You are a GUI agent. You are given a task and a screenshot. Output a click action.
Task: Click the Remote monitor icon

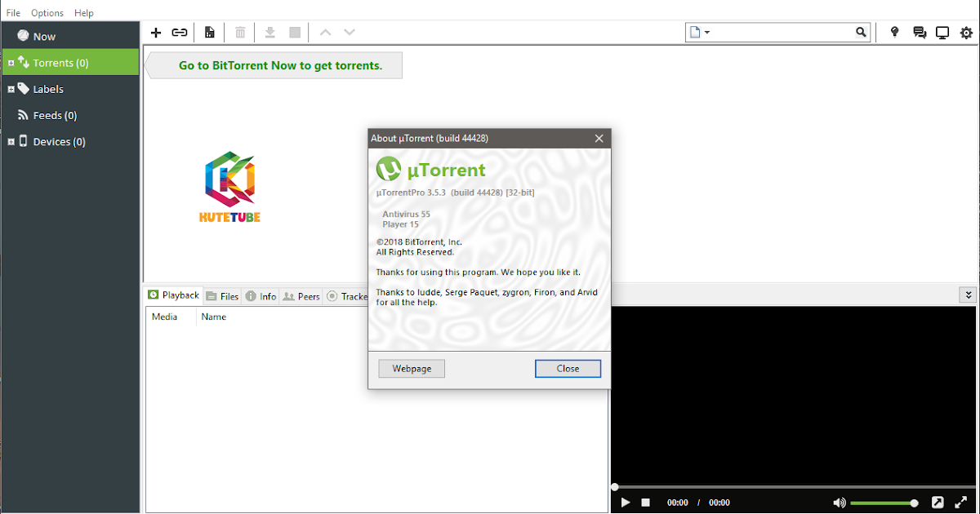pyautogui.click(x=942, y=33)
